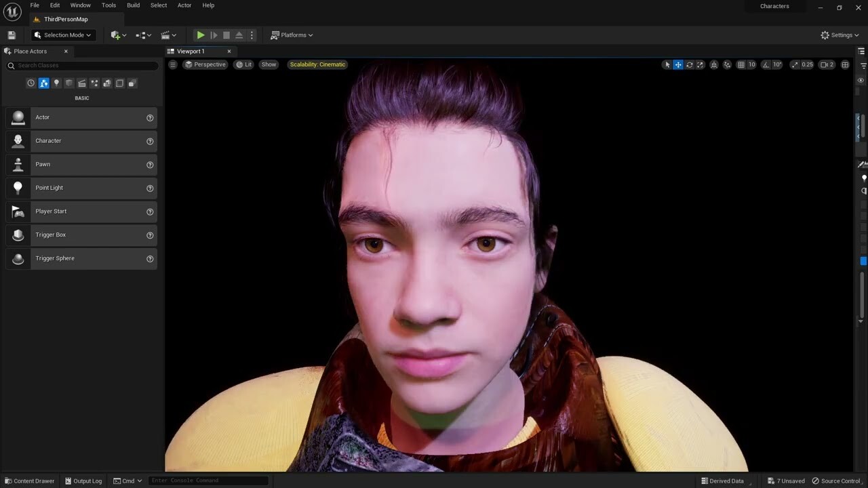
Task: Toggle rotation snapping angle icon
Action: 766,65
